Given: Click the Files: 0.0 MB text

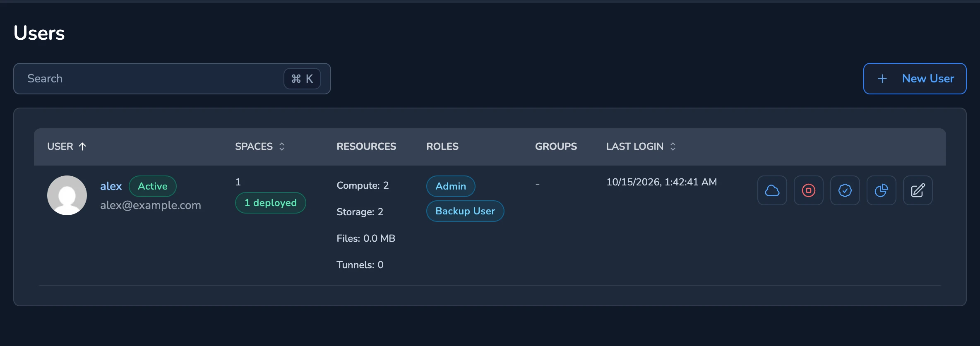Looking at the screenshot, I should point(366,238).
